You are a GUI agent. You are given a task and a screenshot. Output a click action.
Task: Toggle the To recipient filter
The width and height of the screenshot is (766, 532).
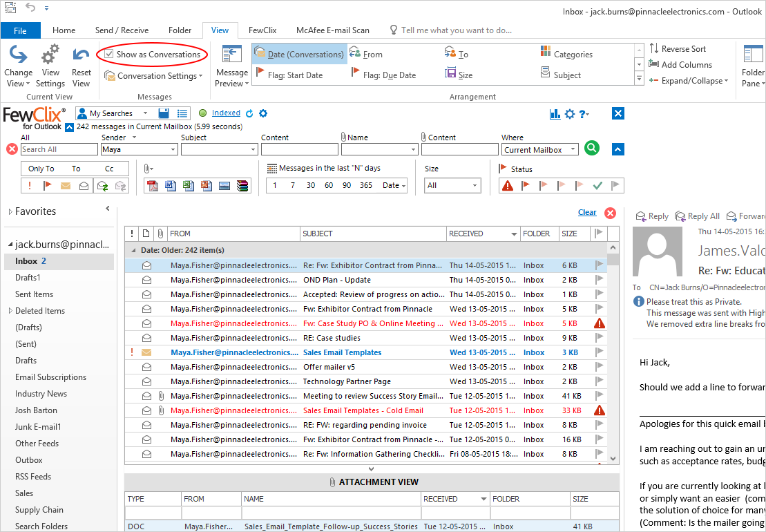coord(76,169)
